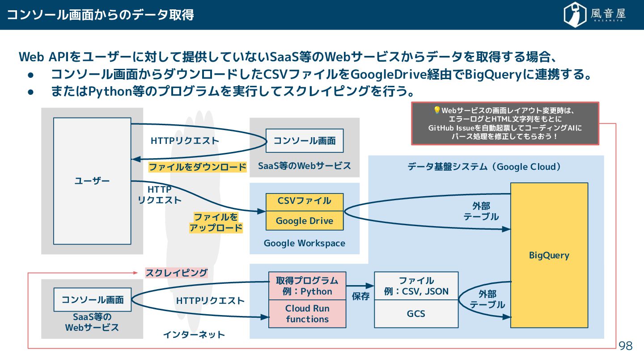Click the SaaS等のWebサービス label under top console box
Viewport: 644px width, 362px height.
(305, 166)
